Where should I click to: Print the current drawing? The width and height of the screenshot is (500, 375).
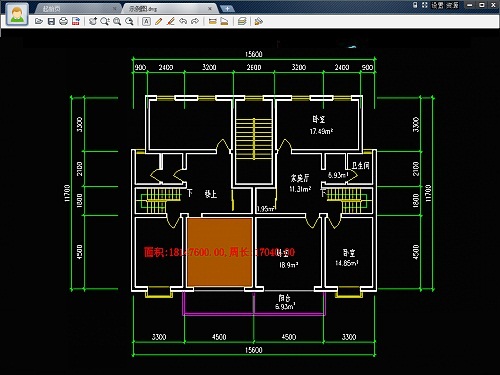(63, 22)
